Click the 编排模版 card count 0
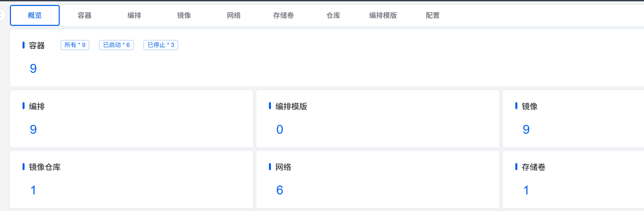The height and width of the screenshot is (211, 644). pos(280,130)
